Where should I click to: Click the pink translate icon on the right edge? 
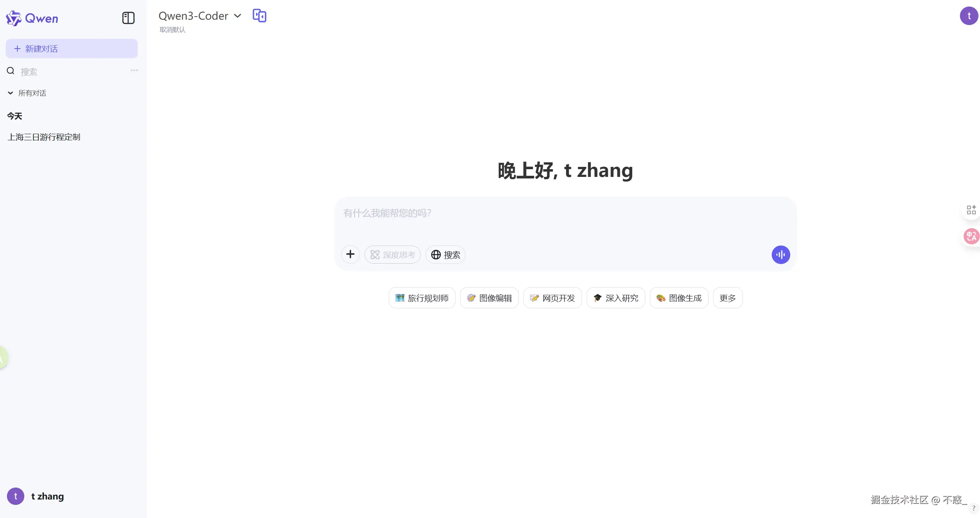[x=971, y=236]
